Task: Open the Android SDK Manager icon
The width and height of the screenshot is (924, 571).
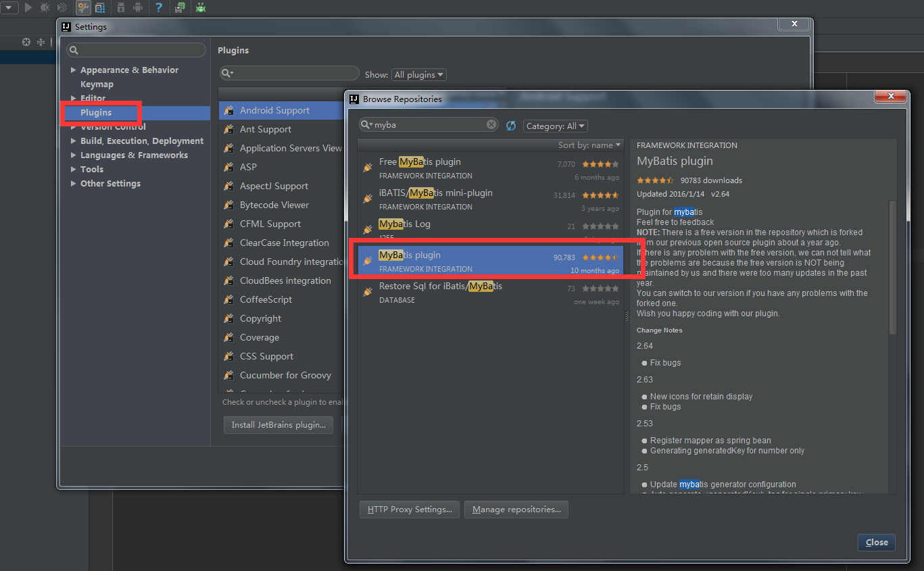Action: pos(121,7)
